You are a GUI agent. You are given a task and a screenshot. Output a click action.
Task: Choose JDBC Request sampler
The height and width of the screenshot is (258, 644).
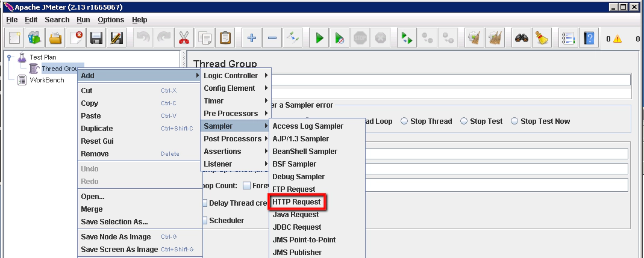[297, 227]
